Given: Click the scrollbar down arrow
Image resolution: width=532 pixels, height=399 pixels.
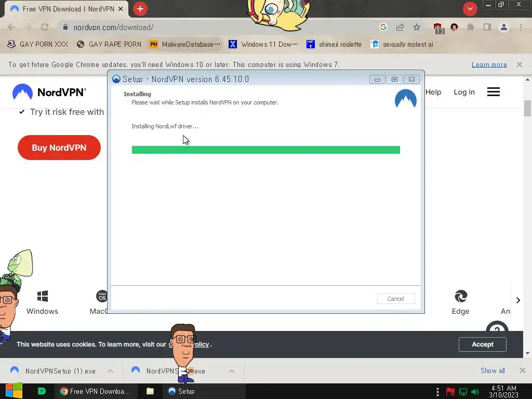Looking at the screenshot, I should (528, 353).
